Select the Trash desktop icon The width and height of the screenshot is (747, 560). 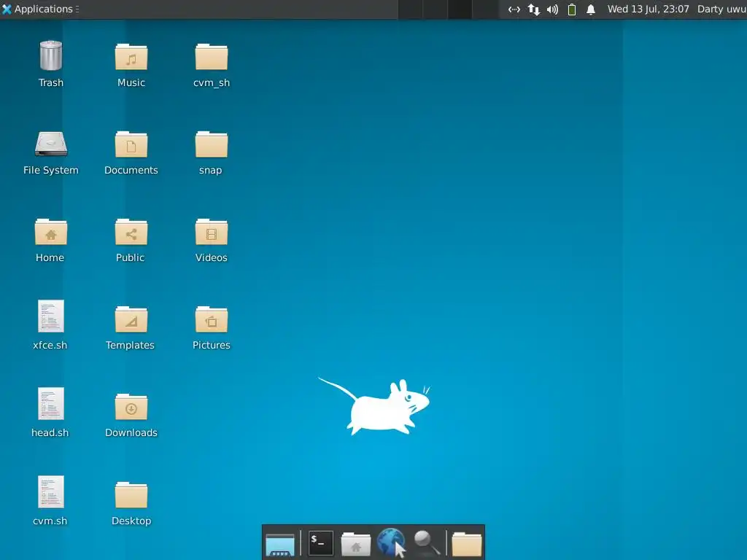(51, 55)
